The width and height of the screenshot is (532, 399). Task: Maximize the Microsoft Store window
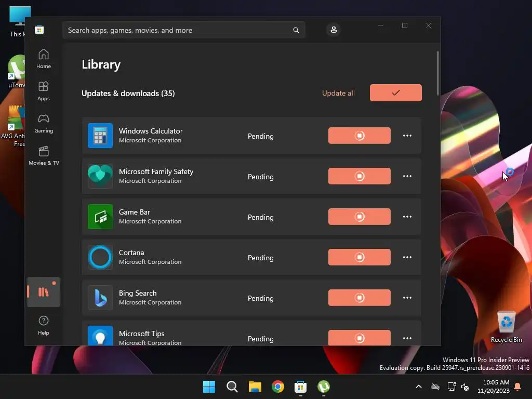click(x=404, y=25)
